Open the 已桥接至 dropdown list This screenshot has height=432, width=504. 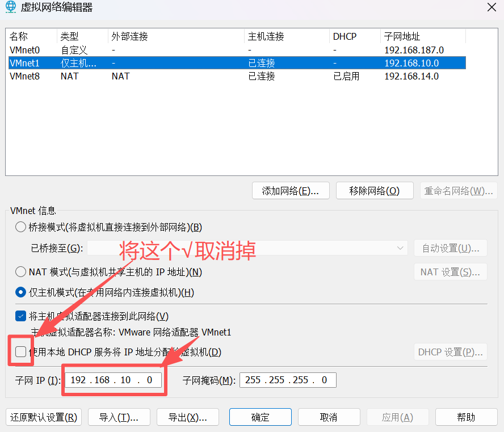247,248
